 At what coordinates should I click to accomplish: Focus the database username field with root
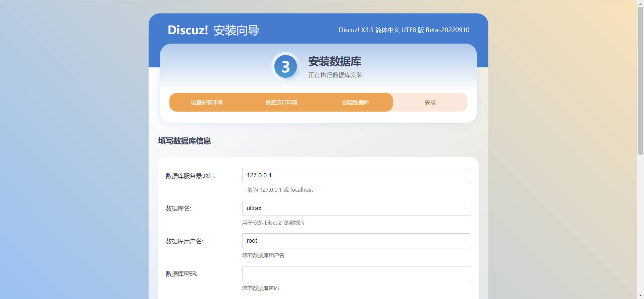(357, 241)
